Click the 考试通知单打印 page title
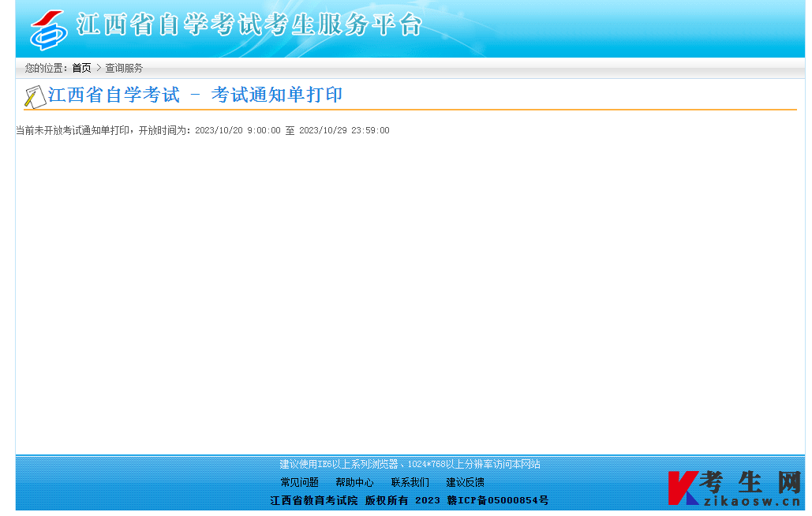 [275, 95]
